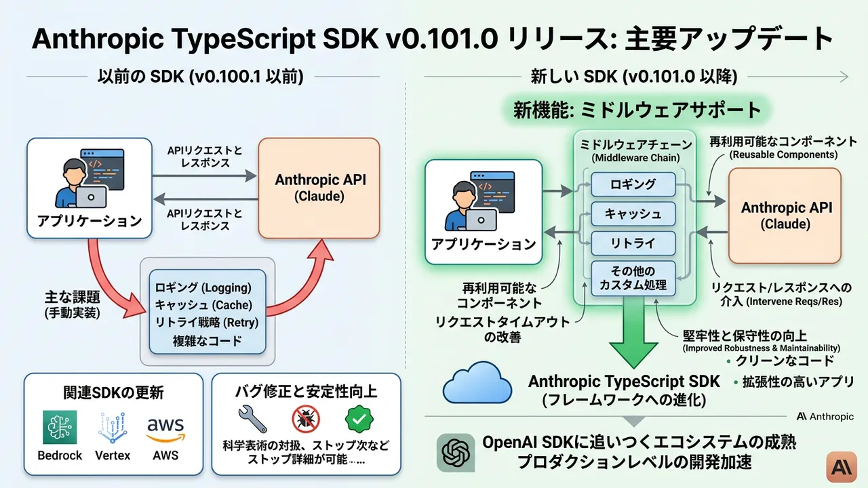Click the Anthropic API (Claude) box in new SDK diagram
The height and width of the screenshot is (488, 868).
click(x=785, y=216)
